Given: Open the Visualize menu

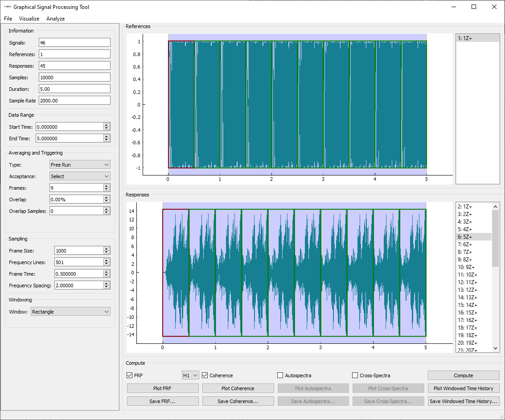Looking at the screenshot, I should (29, 19).
